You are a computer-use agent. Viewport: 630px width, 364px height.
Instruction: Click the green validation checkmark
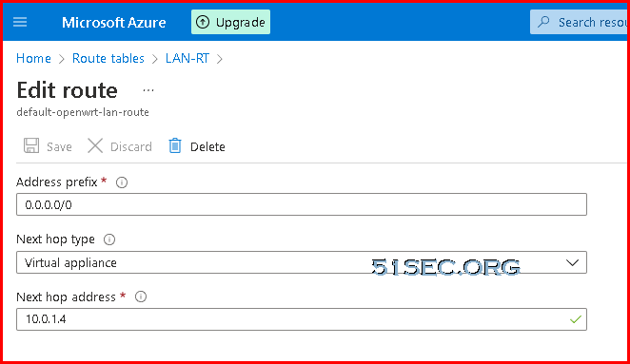tap(576, 319)
